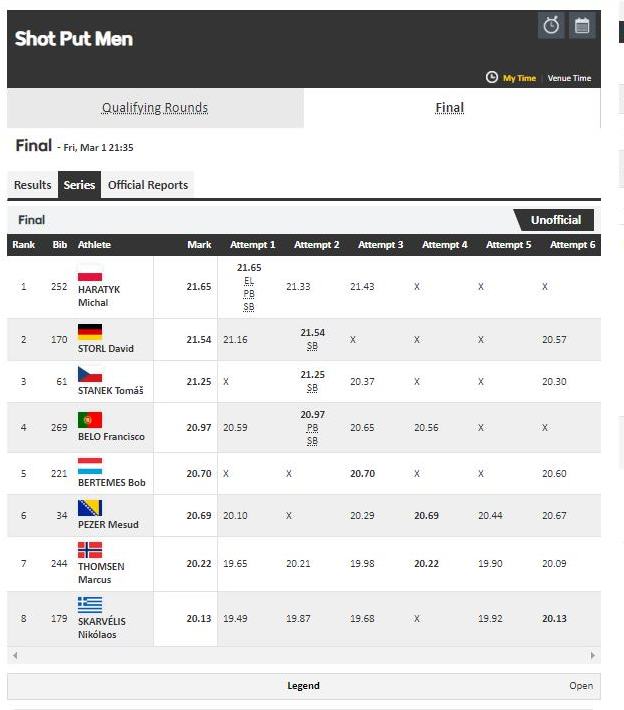Click Greece flag beside SKARVÉLIS Nikólaos
The image size is (624, 710).
pyautogui.click(x=90, y=604)
